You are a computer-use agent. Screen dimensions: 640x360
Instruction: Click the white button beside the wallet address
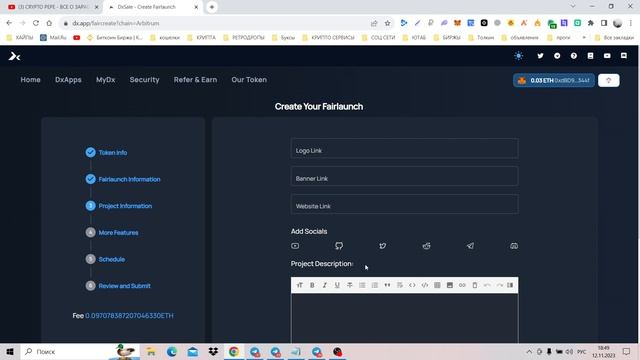609,80
